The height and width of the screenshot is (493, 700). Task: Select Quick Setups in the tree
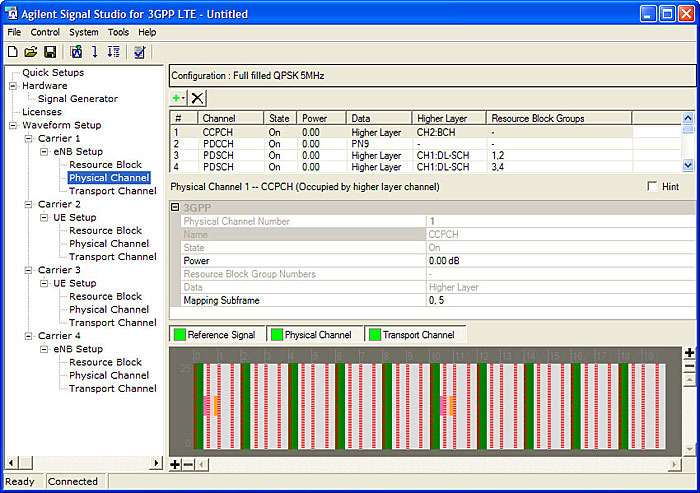(53, 73)
